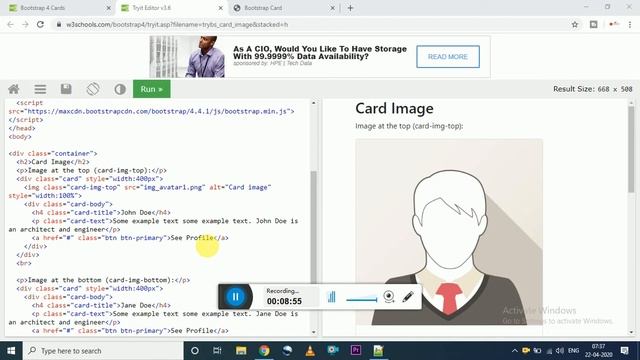
Task: Close the Bootstrap Card tab
Action: [332, 8]
